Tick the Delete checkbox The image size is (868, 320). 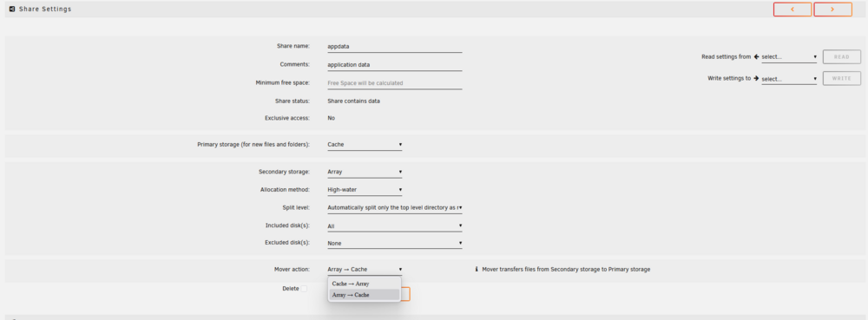pos(303,289)
